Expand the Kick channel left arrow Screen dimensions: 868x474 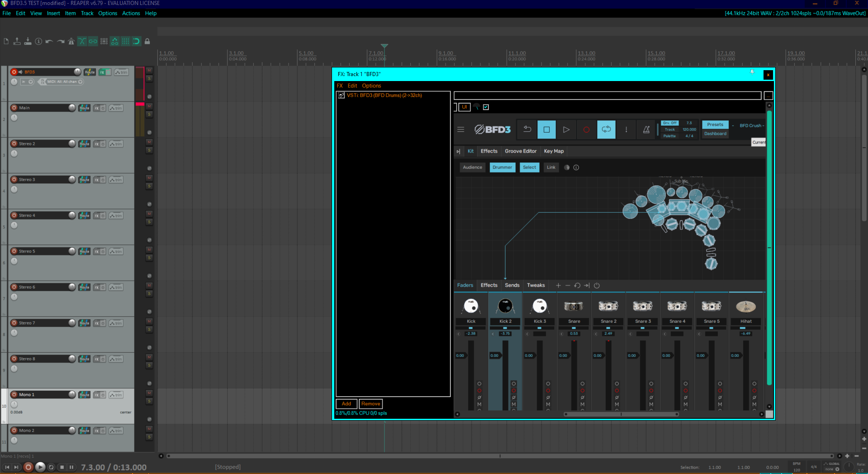458,334
